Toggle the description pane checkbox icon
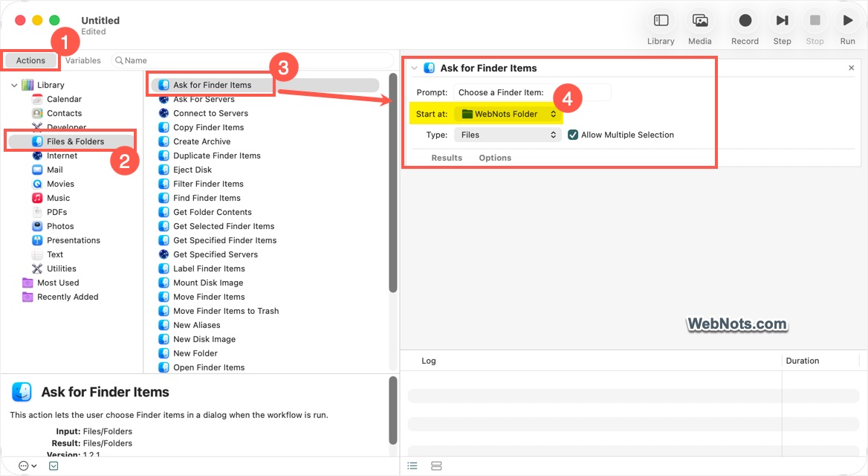The width and height of the screenshot is (868, 476). click(x=54, y=466)
